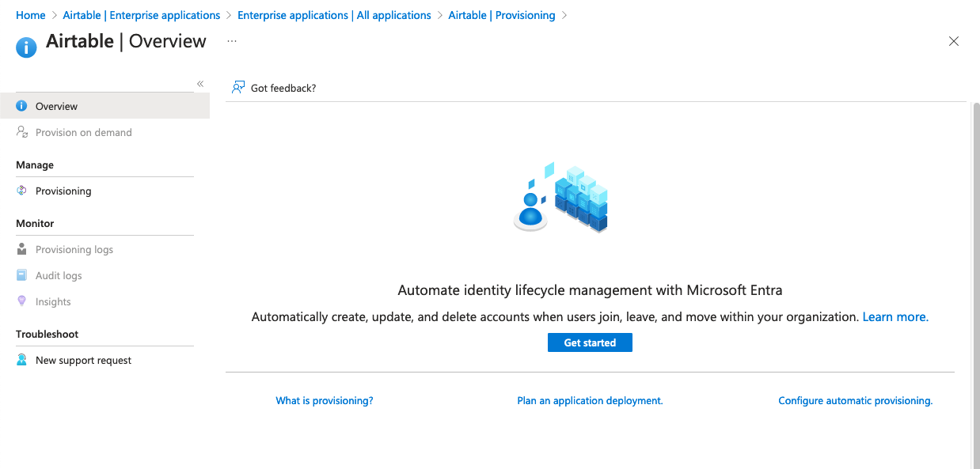
Task: Click the Monitor section heading
Action: pyautogui.click(x=35, y=223)
